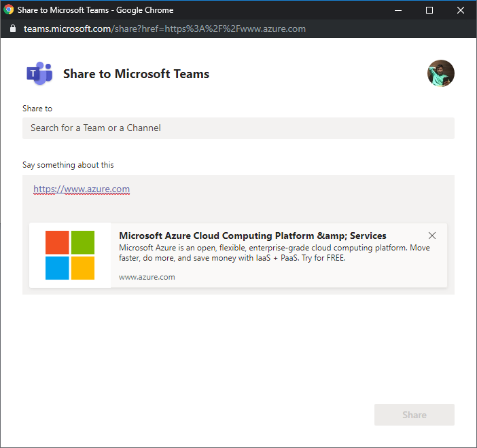Viewport: 477px width, 448px height.
Task: Click the lock icon in address bar
Action: (x=13, y=29)
